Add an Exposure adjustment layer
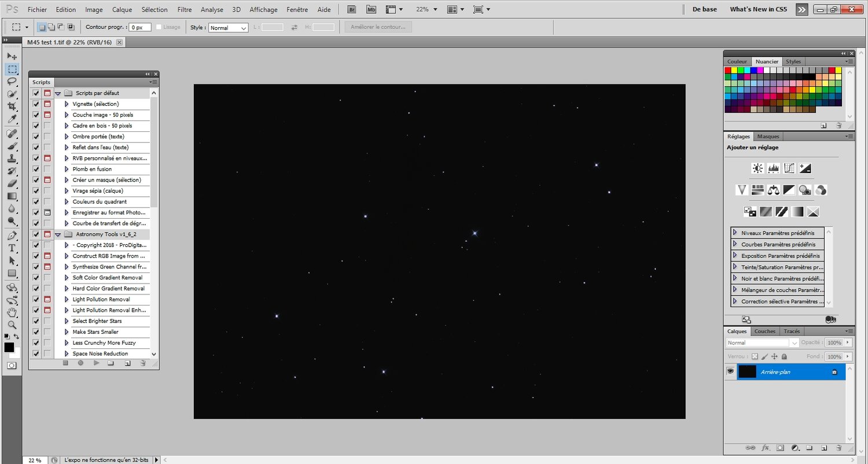Viewport: 868px width, 464px height. [805, 168]
